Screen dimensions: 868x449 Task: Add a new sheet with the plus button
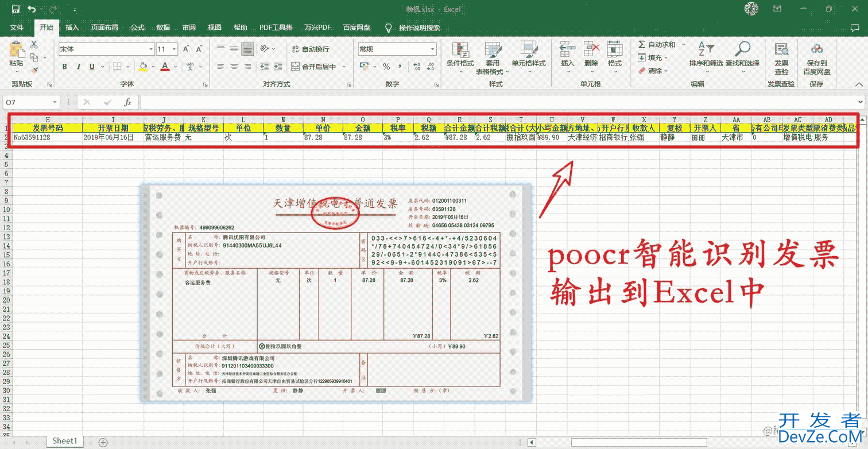point(103,442)
